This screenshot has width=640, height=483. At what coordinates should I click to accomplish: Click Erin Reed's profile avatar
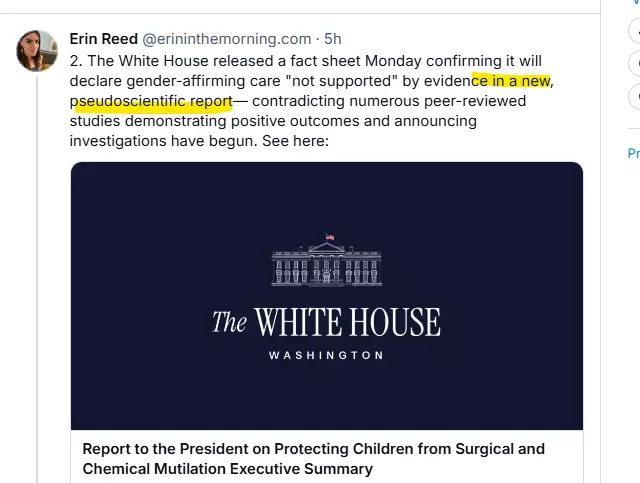[x=36, y=51]
